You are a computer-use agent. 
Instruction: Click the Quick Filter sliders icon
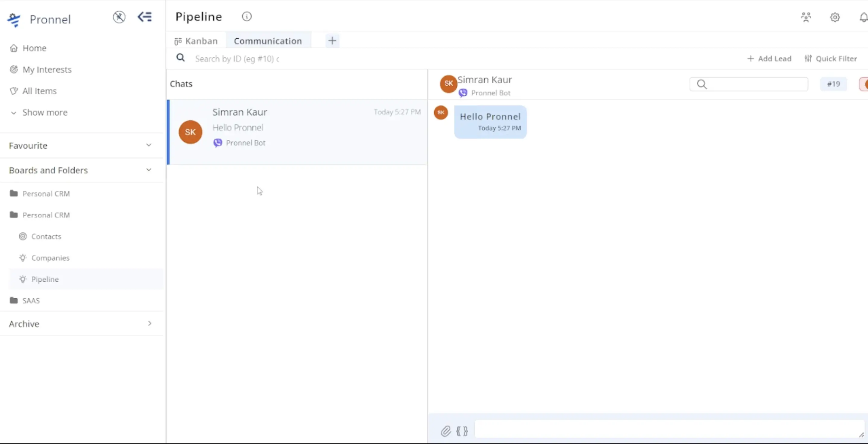[808, 59]
